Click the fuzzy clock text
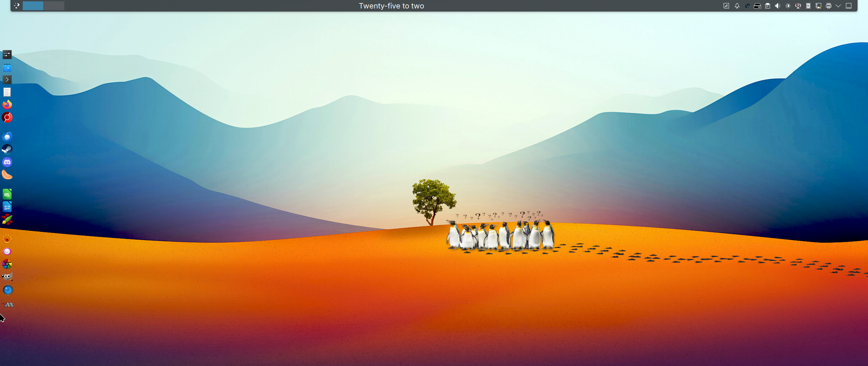The width and height of the screenshot is (868, 366). (391, 6)
